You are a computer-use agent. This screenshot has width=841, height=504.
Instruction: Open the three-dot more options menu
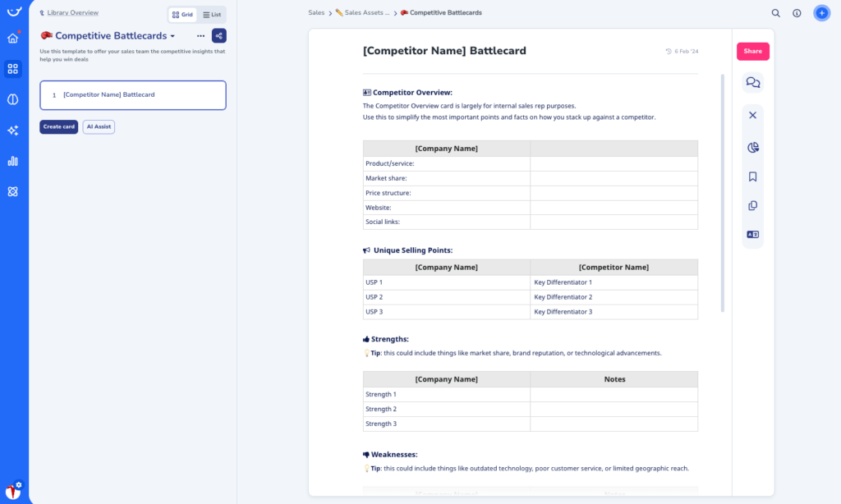tap(200, 36)
